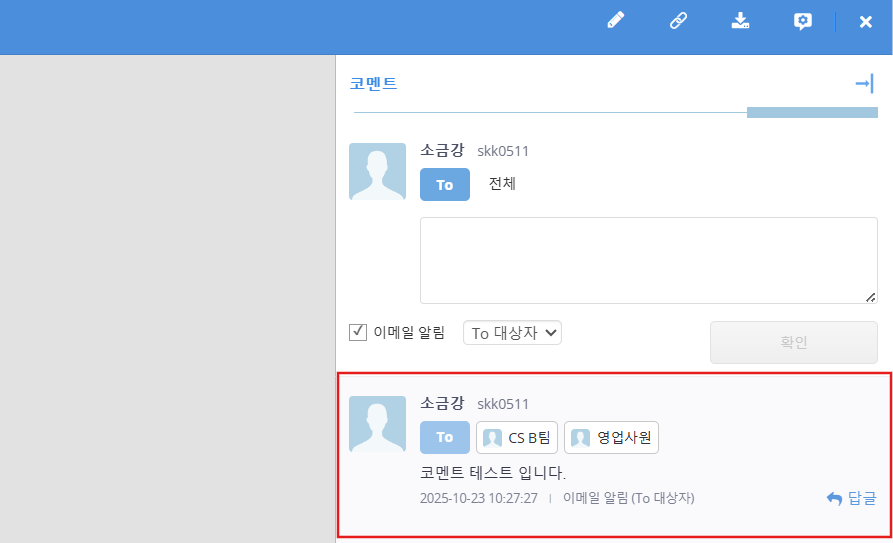Click the 답글 reply link
Viewport: 893px width, 543px height.
[x=851, y=498]
